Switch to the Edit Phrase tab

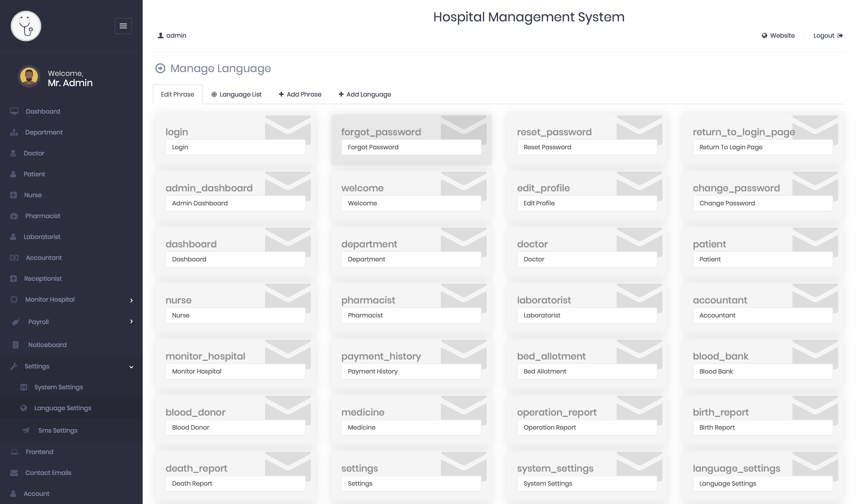[177, 95]
